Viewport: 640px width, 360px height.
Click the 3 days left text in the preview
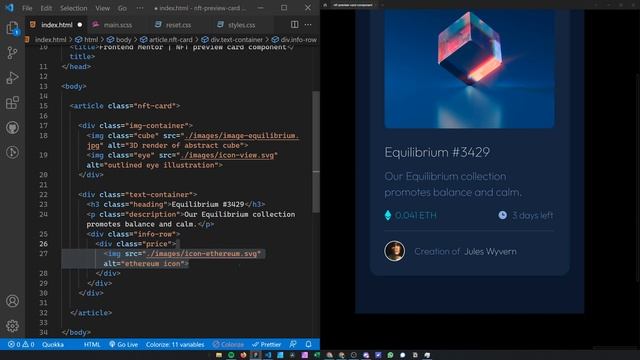coord(533,215)
